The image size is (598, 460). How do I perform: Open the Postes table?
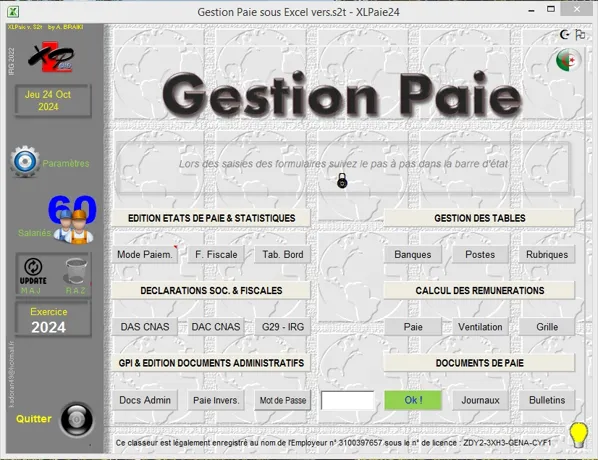pos(480,254)
